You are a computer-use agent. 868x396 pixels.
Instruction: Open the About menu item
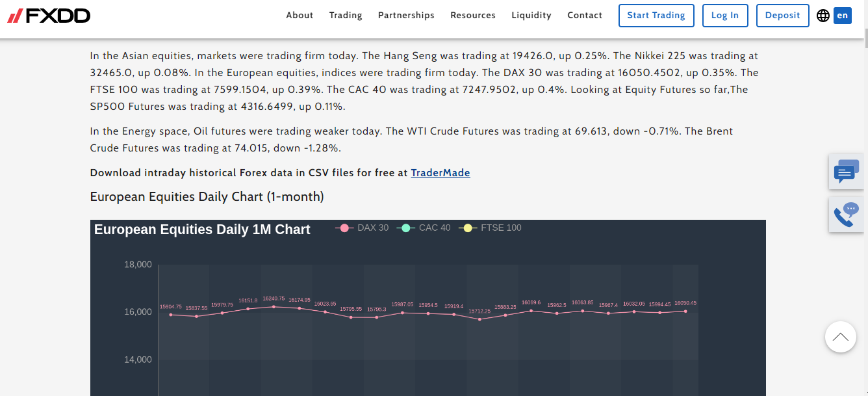[x=300, y=16]
